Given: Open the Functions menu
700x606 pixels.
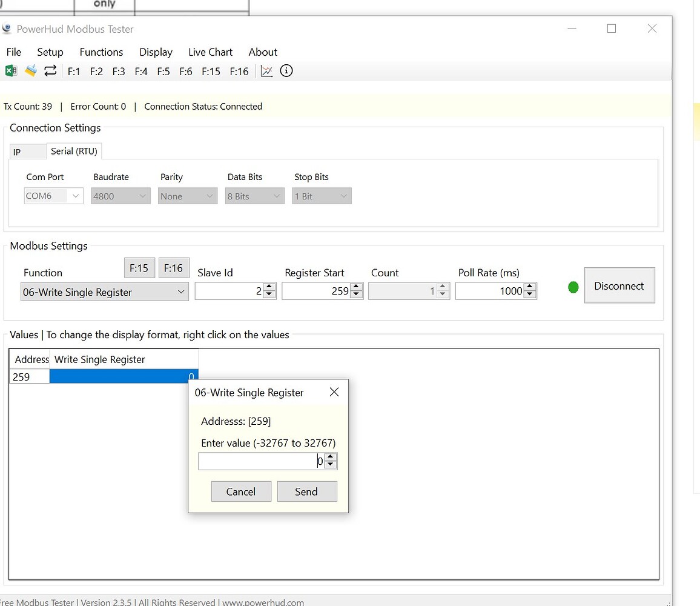Looking at the screenshot, I should tap(101, 52).
